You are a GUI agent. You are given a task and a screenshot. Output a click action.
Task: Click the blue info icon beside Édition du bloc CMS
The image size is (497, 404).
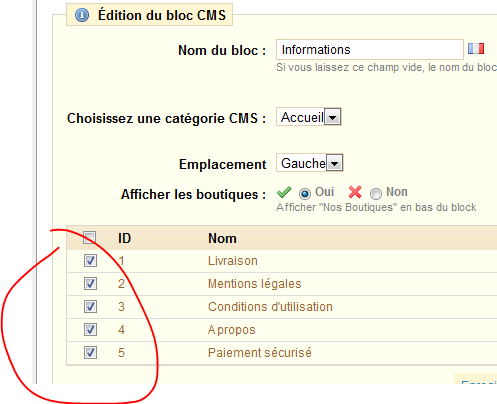pyautogui.click(x=82, y=15)
